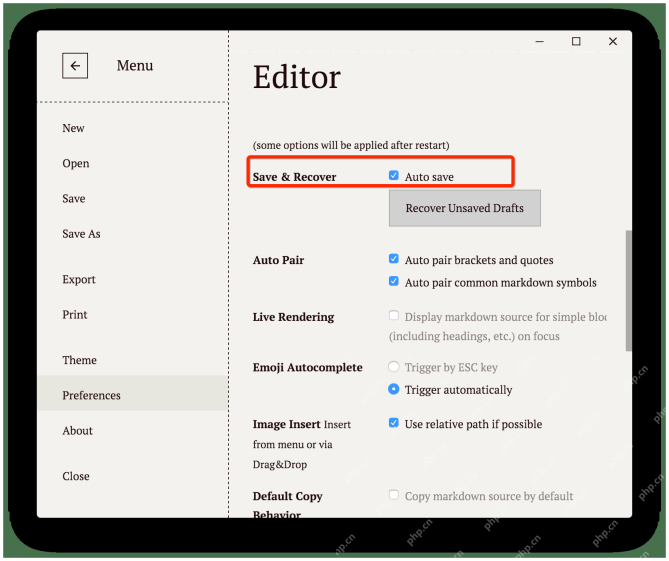
Task: Maximize the window using square icon
Action: coord(576,41)
